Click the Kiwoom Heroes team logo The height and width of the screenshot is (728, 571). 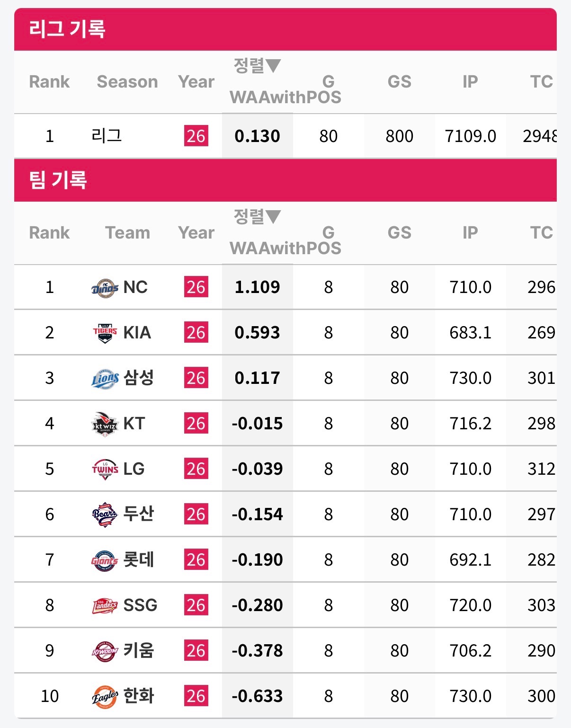pos(105,651)
